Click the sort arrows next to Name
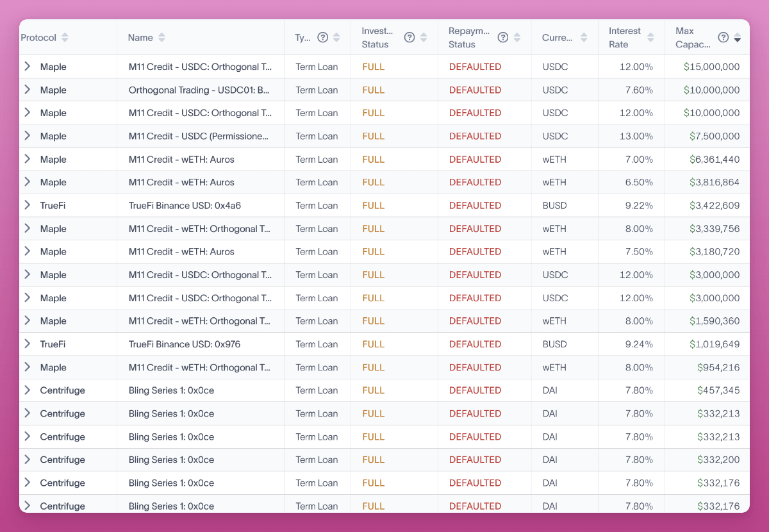769x532 pixels. click(161, 38)
